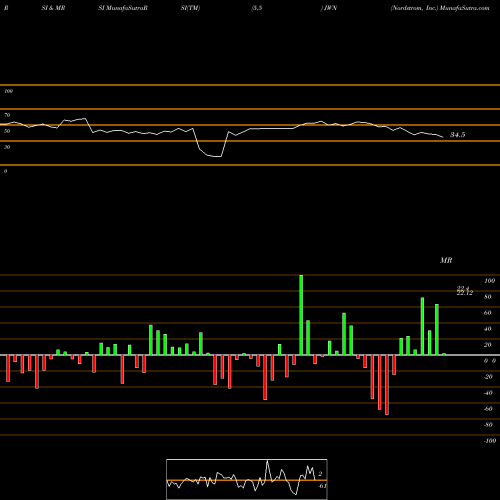Click the MunafaSutra.com header text

[x=465, y=8]
